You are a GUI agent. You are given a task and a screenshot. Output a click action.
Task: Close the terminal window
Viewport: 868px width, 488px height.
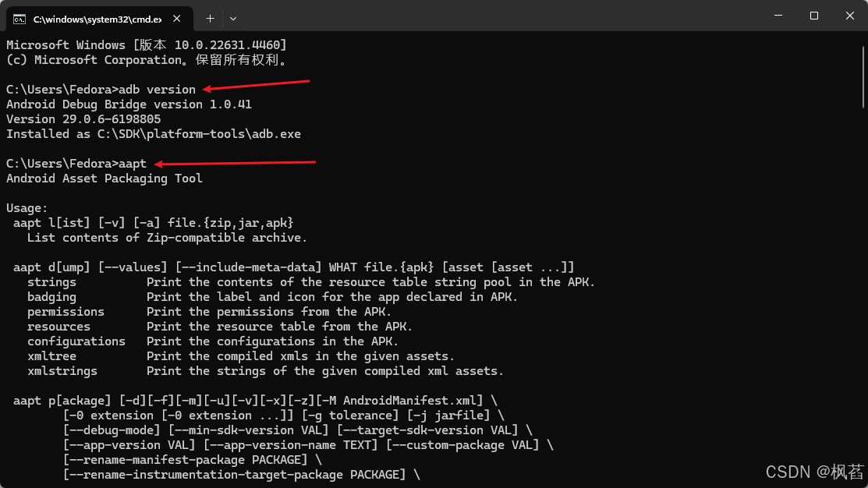coord(850,16)
